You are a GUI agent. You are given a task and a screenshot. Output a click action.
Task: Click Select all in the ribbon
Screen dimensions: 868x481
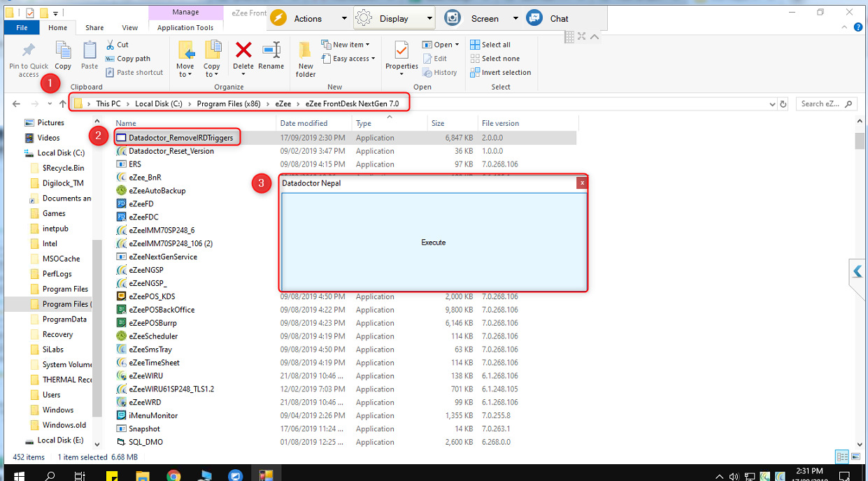[490, 45]
